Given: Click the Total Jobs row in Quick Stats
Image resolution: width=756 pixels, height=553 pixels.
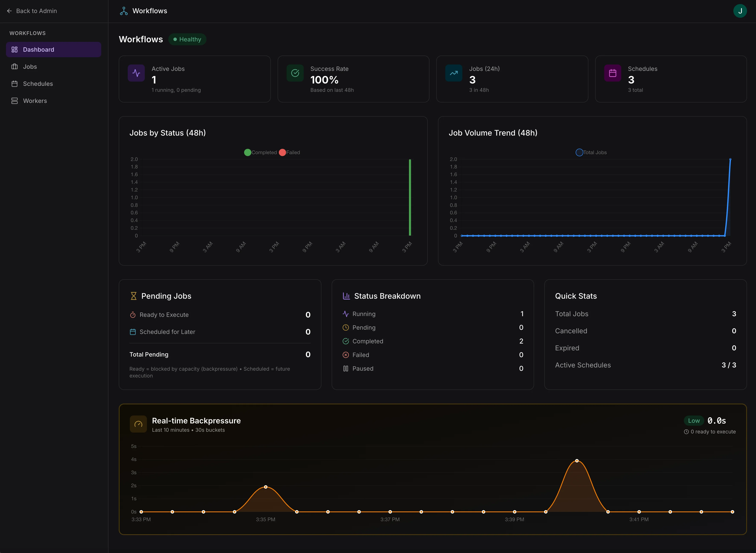Looking at the screenshot, I should coord(646,314).
